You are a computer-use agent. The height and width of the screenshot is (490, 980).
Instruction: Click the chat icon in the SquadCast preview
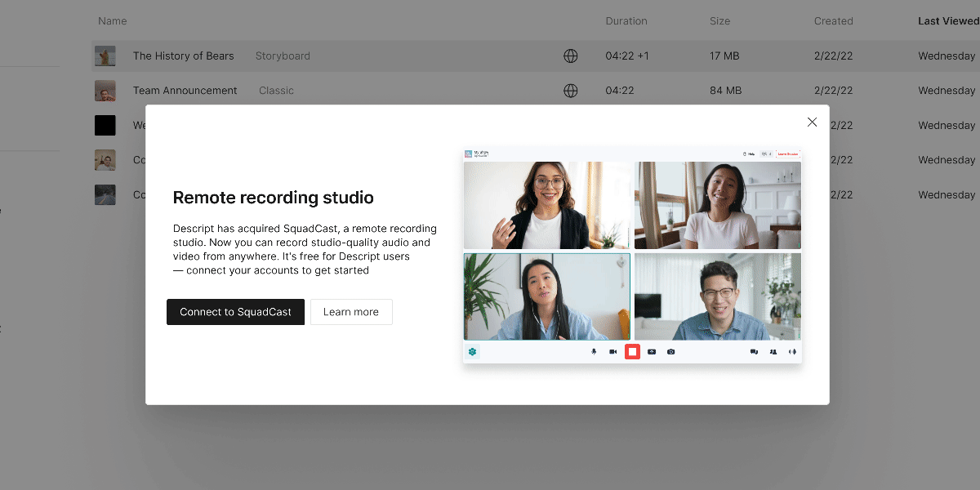click(x=754, y=352)
